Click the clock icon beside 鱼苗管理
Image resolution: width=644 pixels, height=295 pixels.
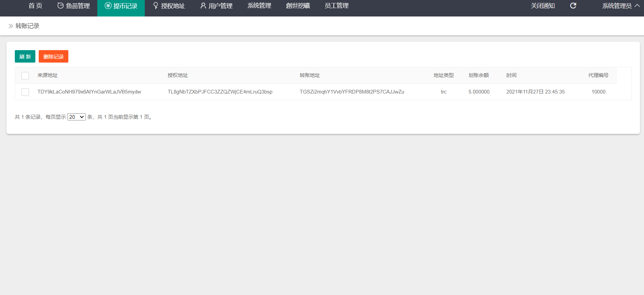point(61,6)
